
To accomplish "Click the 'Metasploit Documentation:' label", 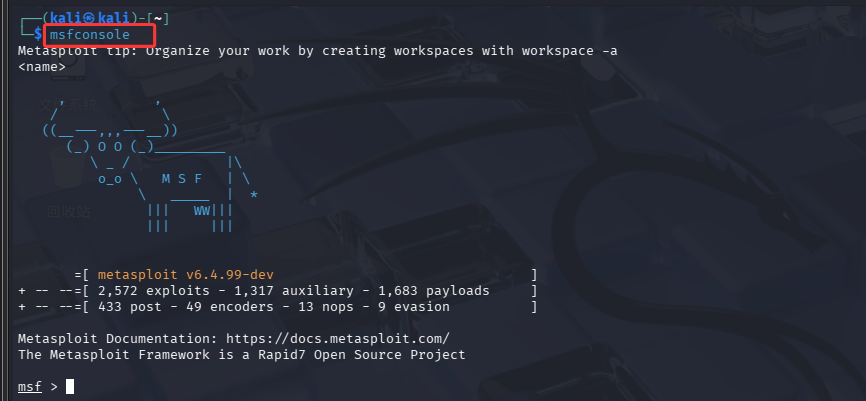I will click(x=118, y=338).
